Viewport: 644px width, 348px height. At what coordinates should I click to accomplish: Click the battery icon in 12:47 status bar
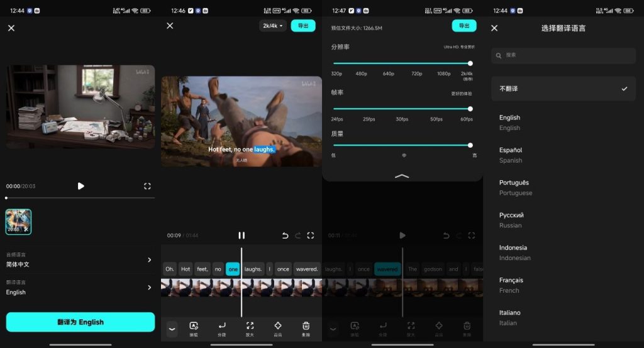pos(467,11)
